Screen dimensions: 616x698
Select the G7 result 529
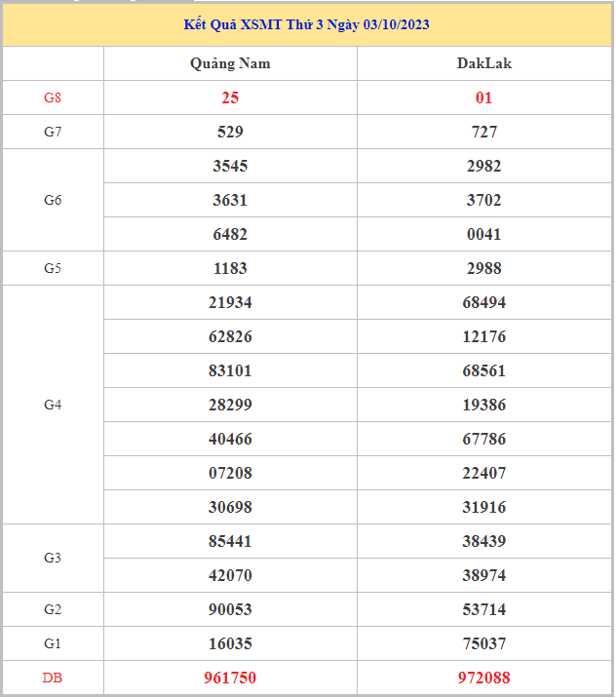point(230,132)
